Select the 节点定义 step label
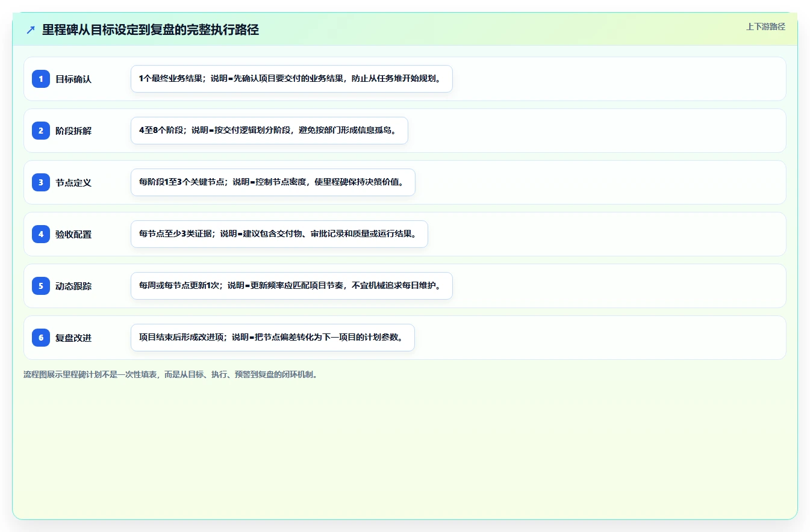The height and width of the screenshot is (532, 810). tap(73, 182)
